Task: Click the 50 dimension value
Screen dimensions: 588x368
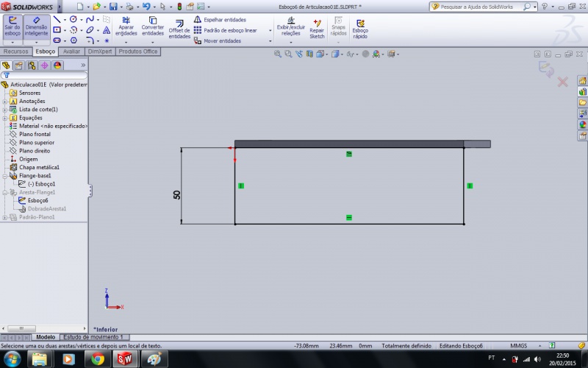Action: click(176, 194)
